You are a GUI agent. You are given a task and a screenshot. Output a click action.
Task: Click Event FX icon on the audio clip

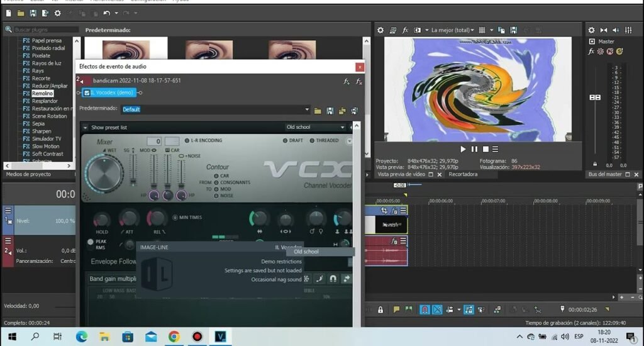tap(394, 241)
